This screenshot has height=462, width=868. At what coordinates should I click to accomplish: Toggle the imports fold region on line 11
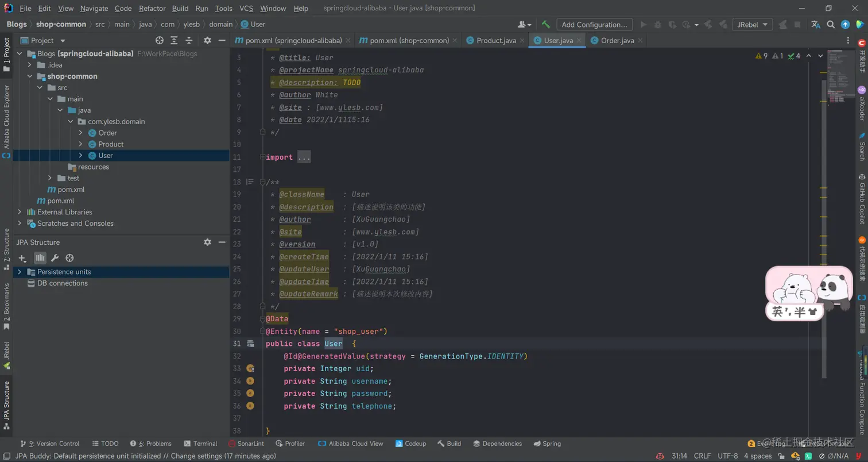click(x=262, y=157)
